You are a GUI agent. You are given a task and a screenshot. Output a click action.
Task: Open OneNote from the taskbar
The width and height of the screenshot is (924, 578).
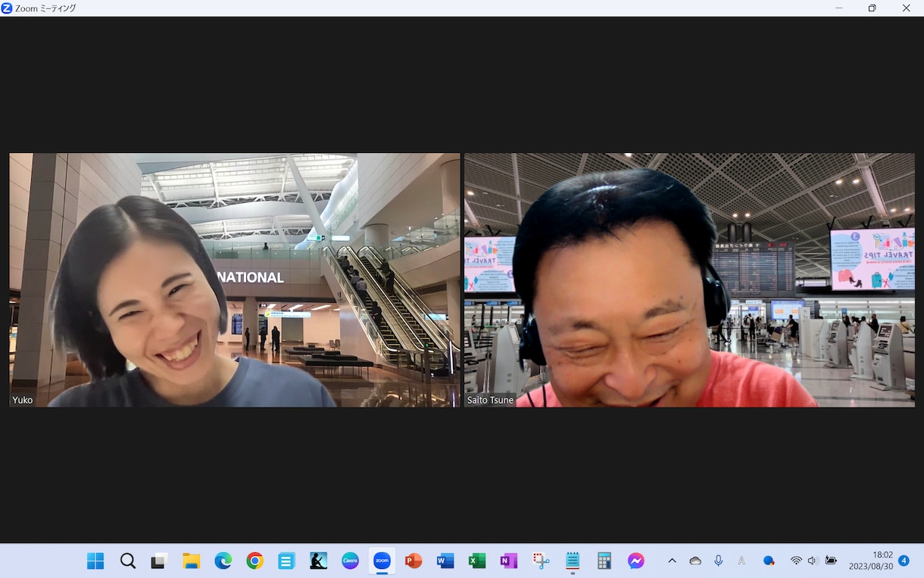tap(509, 561)
